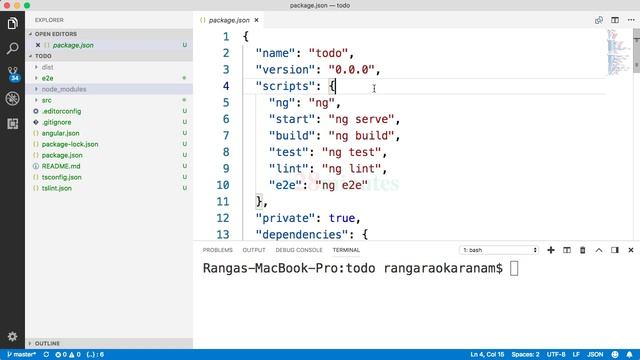Click the errors count in status bar
This screenshot has width=640, height=360.
click(61, 354)
